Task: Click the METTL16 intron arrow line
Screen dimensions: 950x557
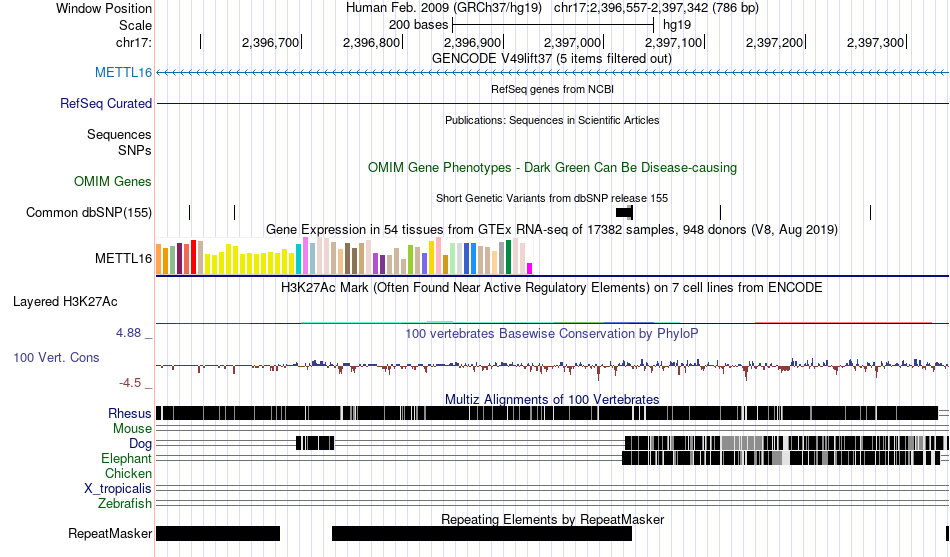Action: (552, 73)
